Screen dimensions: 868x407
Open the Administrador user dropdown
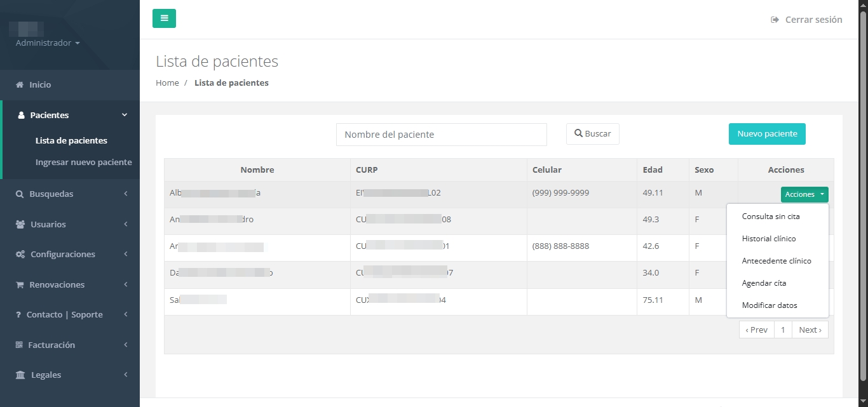tap(48, 43)
